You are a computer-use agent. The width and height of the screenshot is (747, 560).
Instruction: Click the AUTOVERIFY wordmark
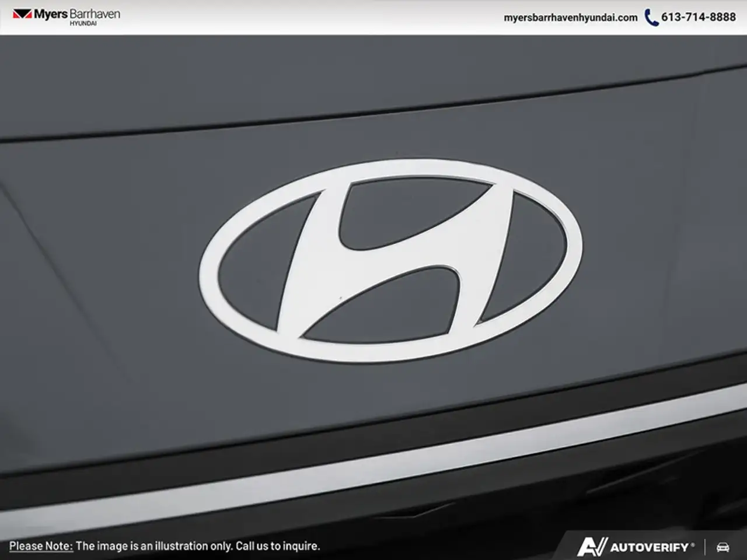pos(650,547)
